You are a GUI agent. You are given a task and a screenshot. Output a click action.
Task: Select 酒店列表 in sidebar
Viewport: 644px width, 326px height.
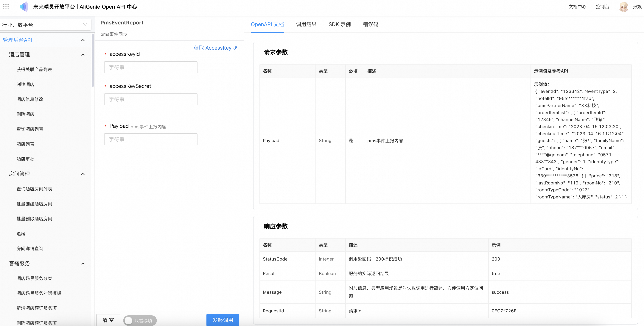(25, 144)
